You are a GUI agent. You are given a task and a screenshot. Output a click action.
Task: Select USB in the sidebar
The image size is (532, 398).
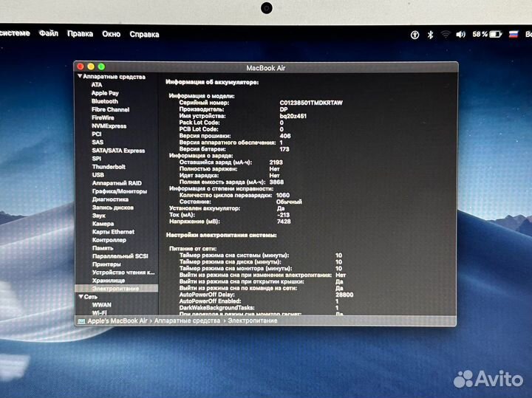tap(98, 174)
